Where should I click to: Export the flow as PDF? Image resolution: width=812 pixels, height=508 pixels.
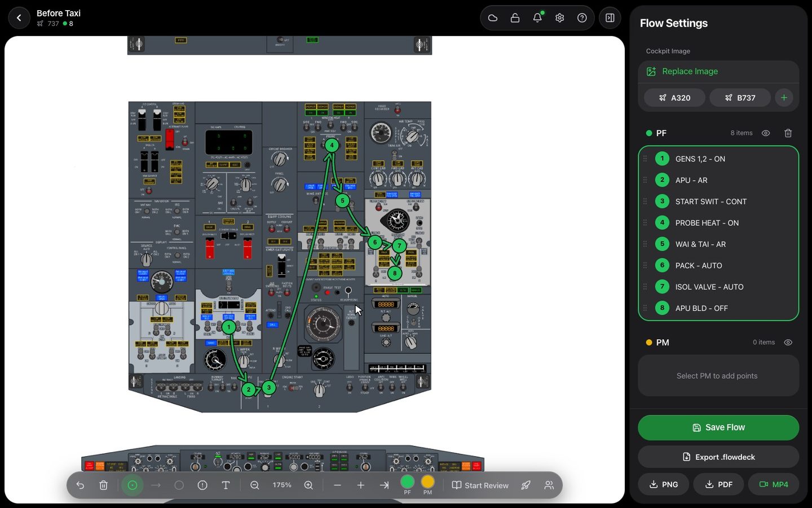718,485
